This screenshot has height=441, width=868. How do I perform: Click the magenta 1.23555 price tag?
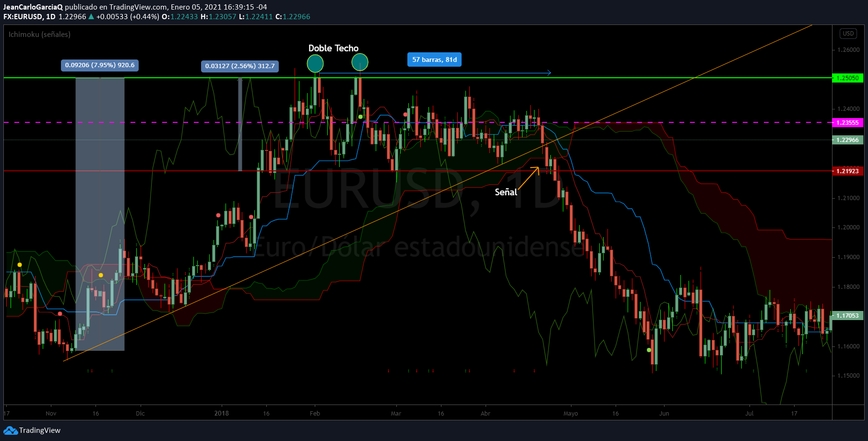(847, 123)
